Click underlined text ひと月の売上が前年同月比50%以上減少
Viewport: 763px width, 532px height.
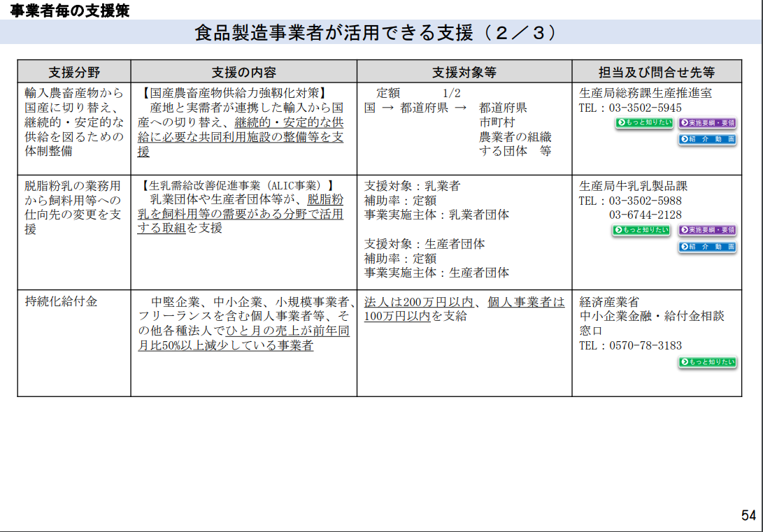(244, 338)
